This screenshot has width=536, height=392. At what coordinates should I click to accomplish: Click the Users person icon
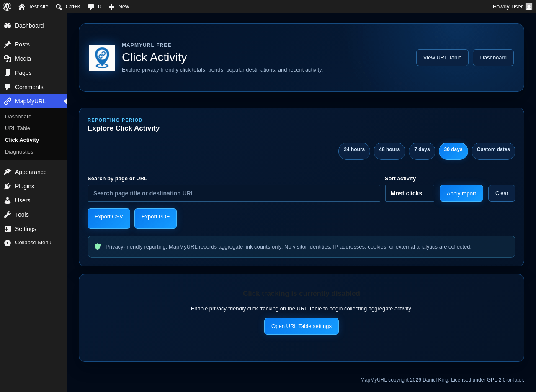(8, 200)
